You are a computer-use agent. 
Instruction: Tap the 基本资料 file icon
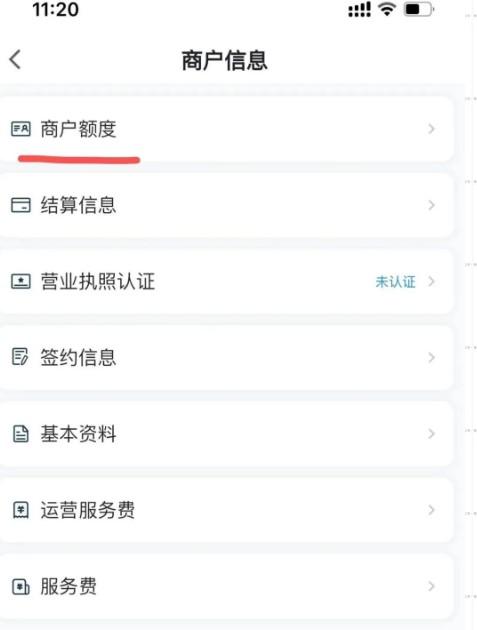20,434
